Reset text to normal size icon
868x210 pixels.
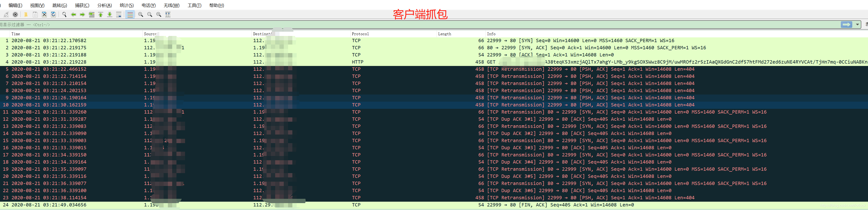pyautogui.click(x=159, y=15)
